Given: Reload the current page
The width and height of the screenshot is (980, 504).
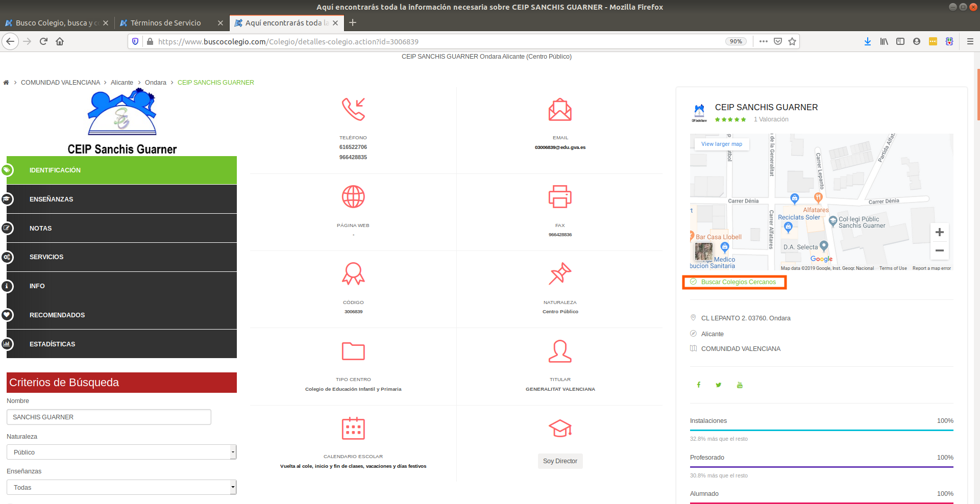Looking at the screenshot, I should (x=43, y=41).
